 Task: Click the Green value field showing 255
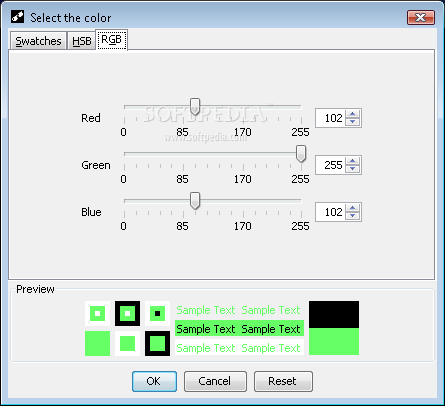click(x=331, y=165)
